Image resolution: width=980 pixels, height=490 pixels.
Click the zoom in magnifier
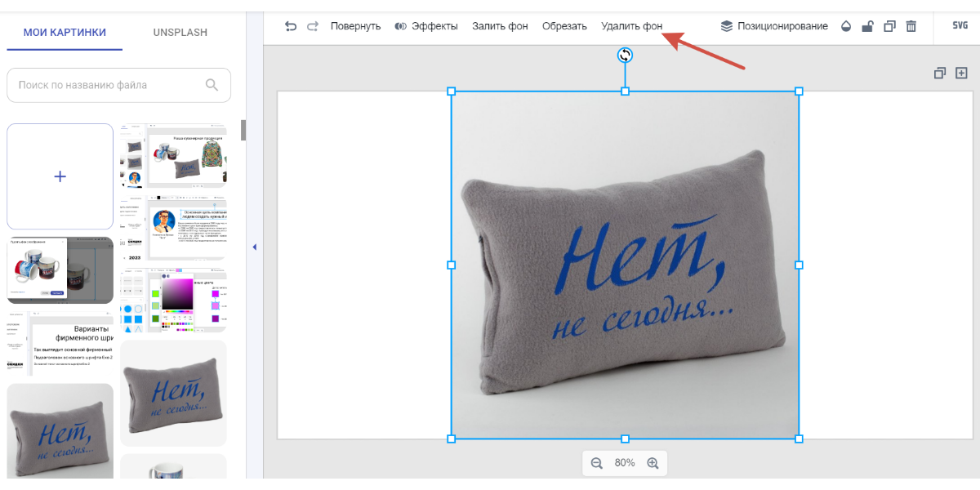tap(653, 463)
